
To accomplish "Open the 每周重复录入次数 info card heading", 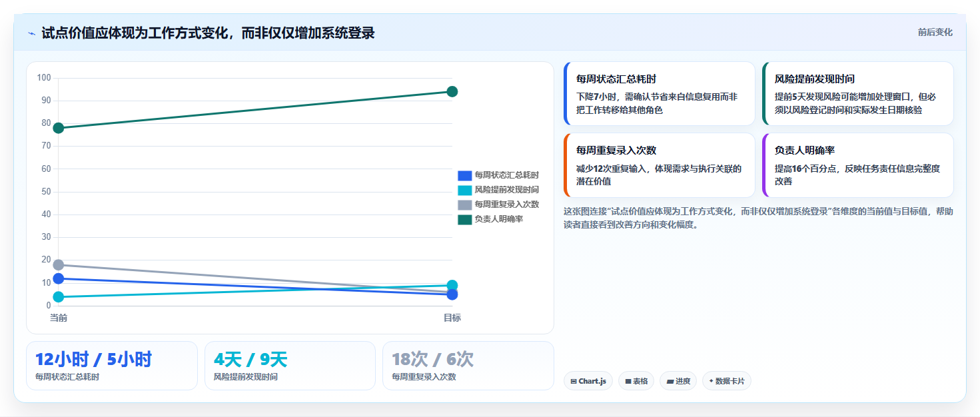I will click(616, 151).
